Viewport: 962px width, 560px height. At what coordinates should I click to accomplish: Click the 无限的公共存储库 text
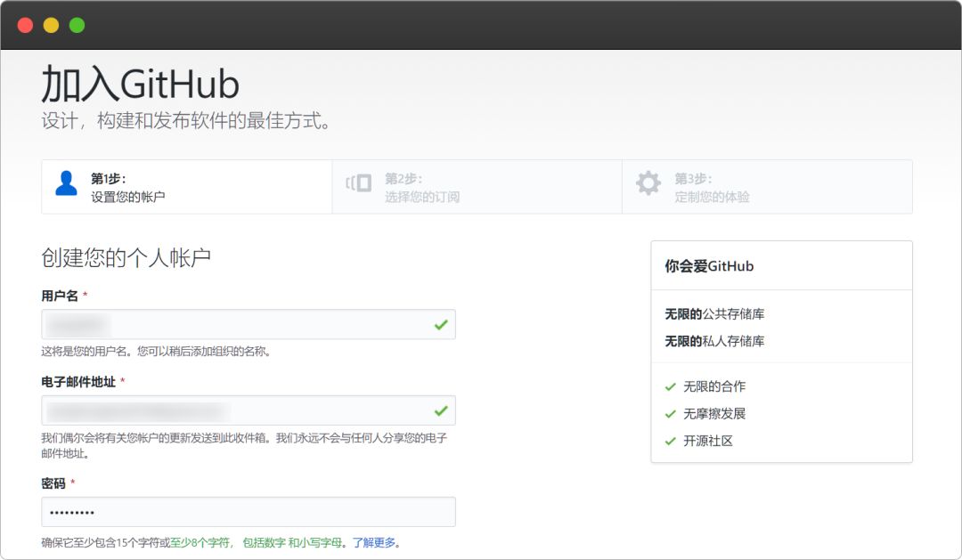pyautogui.click(x=714, y=314)
